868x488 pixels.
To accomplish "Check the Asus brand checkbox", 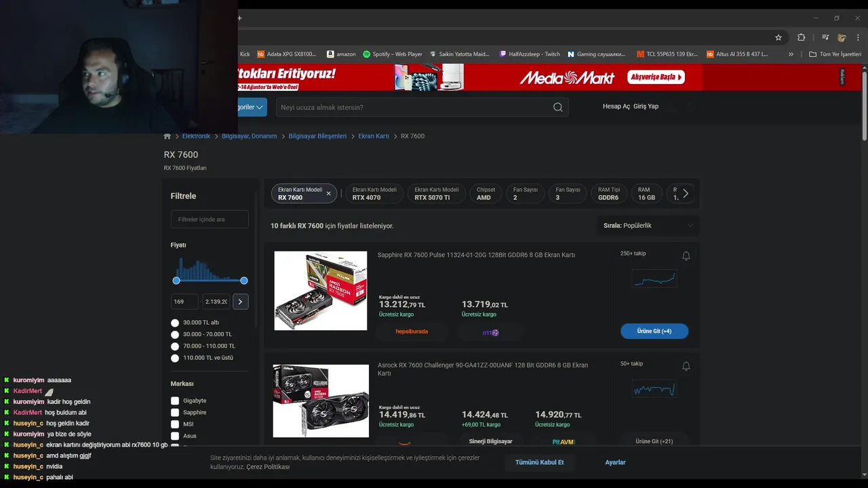I will pyautogui.click(x=175, y=436).
